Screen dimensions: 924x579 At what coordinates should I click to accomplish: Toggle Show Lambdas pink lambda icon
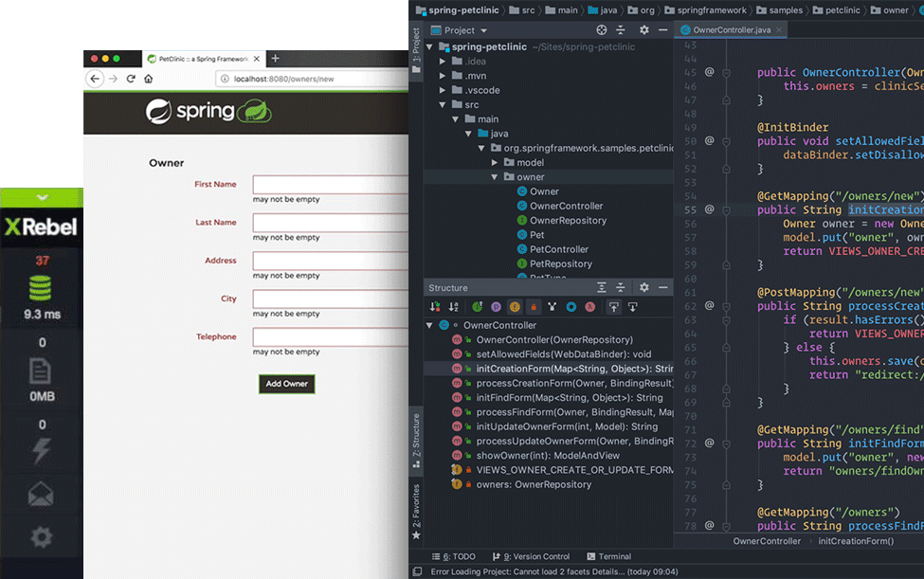[589, 307]
